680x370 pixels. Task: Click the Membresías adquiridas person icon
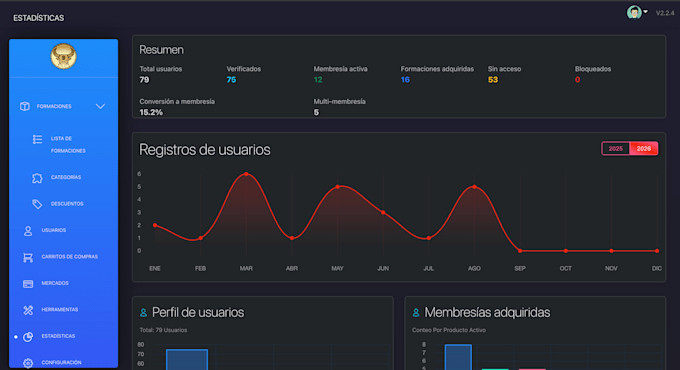click(416, 312)
